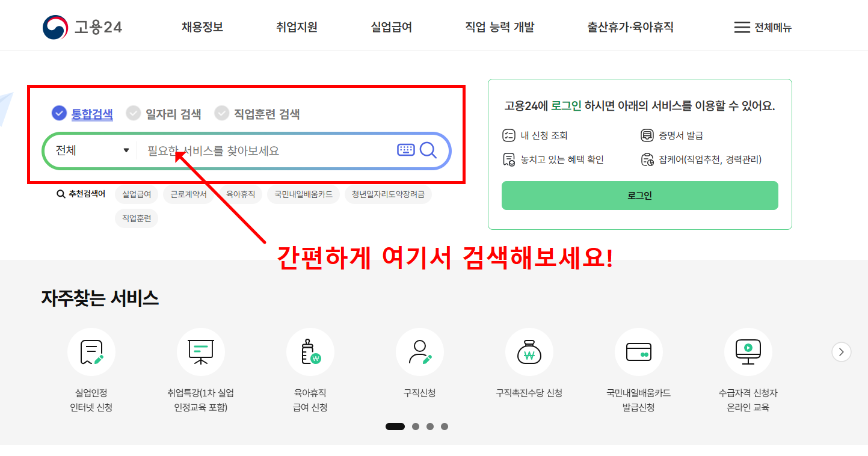Viewport: 868px width, 456px height.
Task: Select the 통합검색 search mode
Action: (x=89, y=114)
